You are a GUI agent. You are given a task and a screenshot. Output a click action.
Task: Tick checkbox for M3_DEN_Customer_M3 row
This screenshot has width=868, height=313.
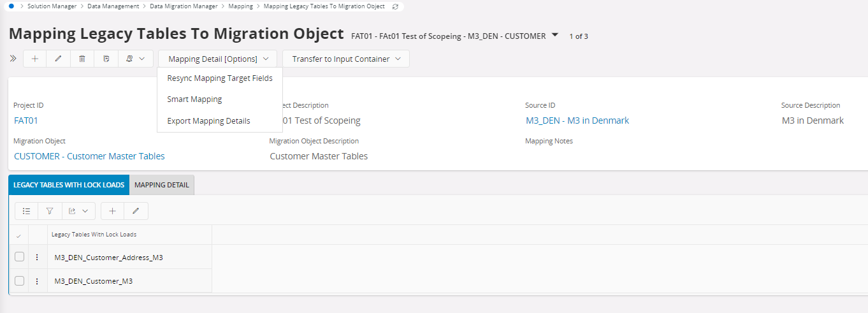click(x=19, y=280)
